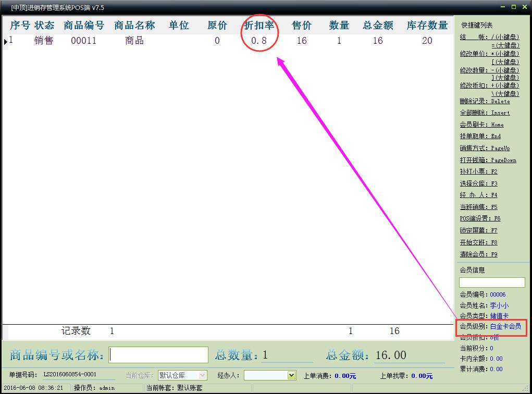Click the 单位 column header
The height and width of the screenshot is (394, 532).
pyautogui.click(x=179, y=25)
